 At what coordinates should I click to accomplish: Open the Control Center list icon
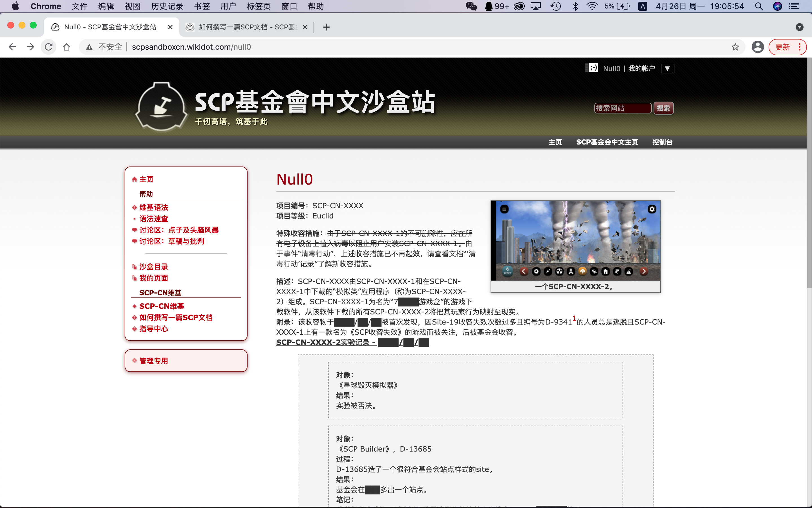pos(794,6)
